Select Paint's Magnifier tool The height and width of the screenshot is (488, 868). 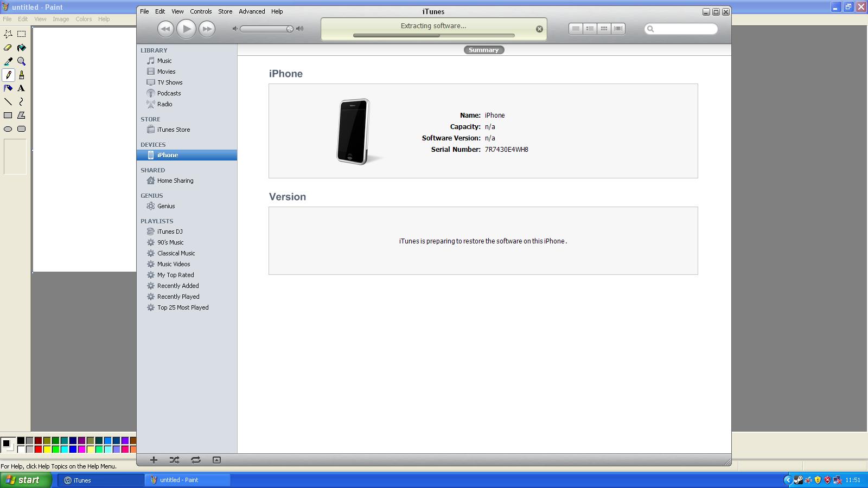(x=21, y=61)
